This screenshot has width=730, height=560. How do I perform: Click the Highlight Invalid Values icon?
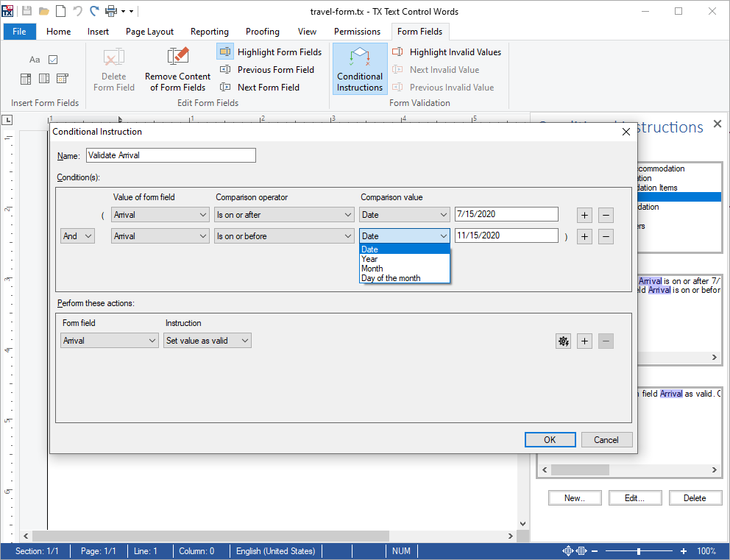(x=397, y=52)
